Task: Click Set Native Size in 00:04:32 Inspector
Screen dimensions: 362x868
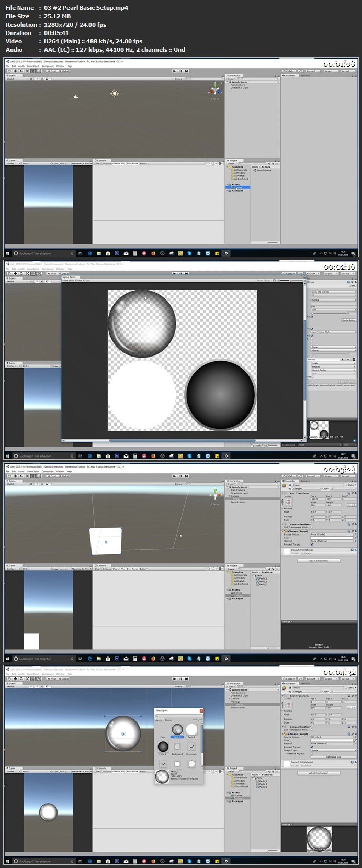Action: coord(333,757)
